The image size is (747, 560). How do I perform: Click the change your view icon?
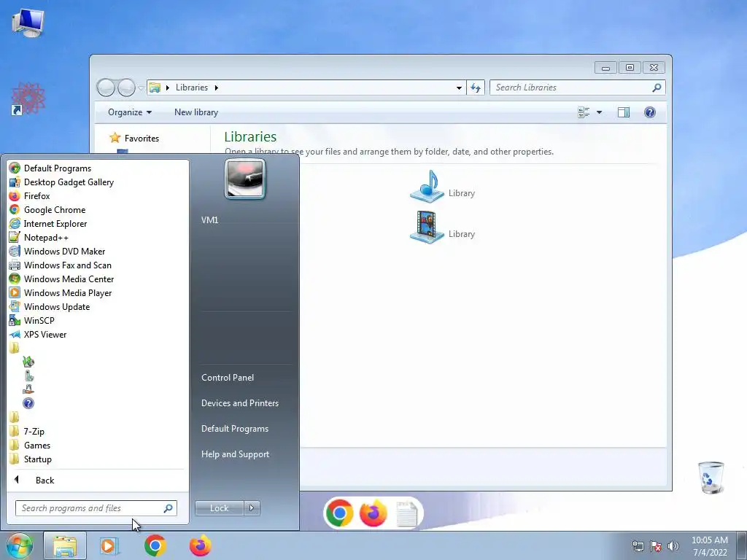584,112
